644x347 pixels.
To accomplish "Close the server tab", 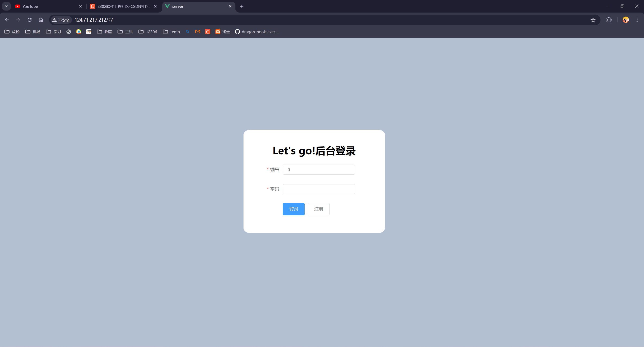I will coord(230,6).
